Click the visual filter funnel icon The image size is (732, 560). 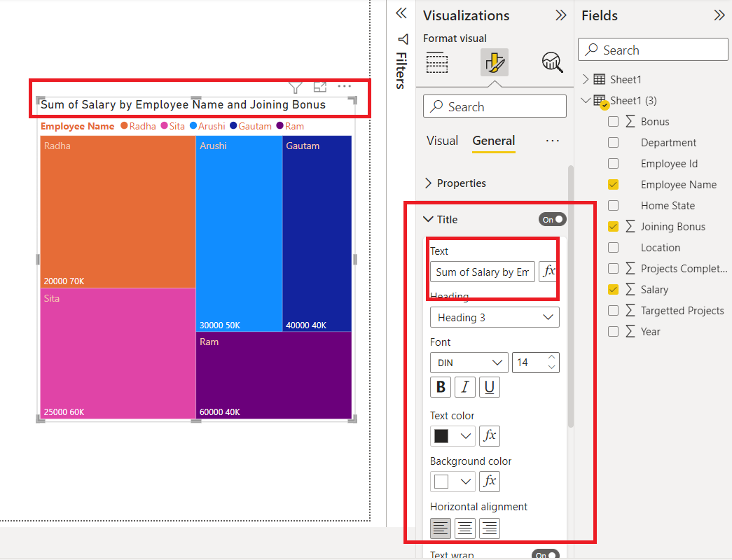[x=295, y=87]
